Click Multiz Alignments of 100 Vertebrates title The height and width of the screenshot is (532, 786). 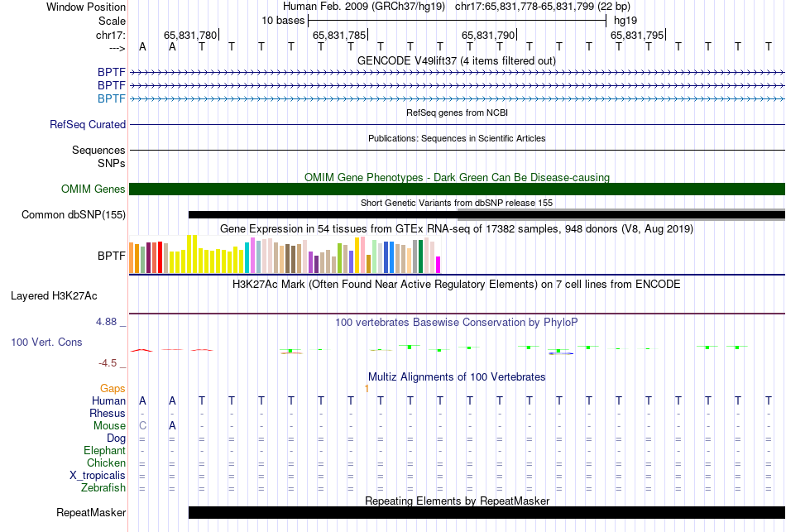click(x=457, y=377)
